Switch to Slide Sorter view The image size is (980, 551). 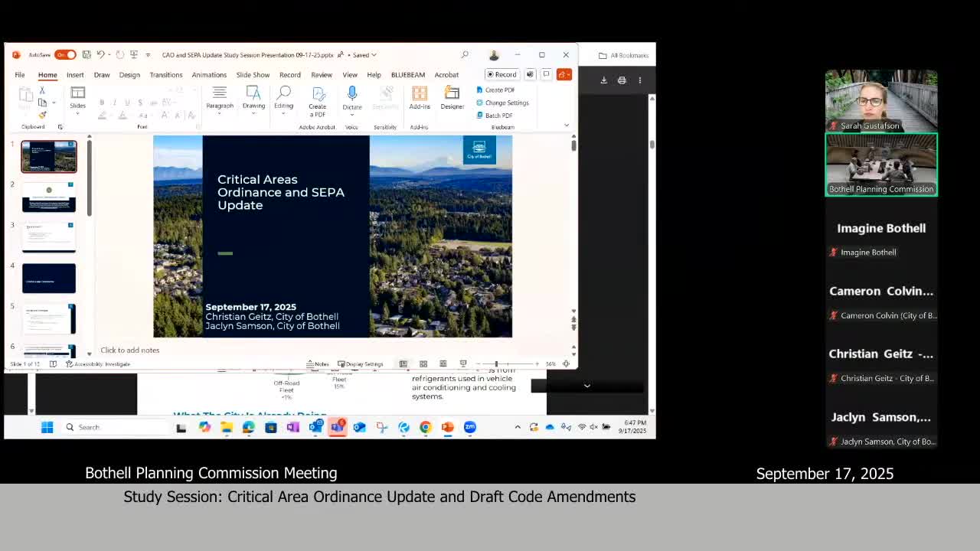point(423,364)
